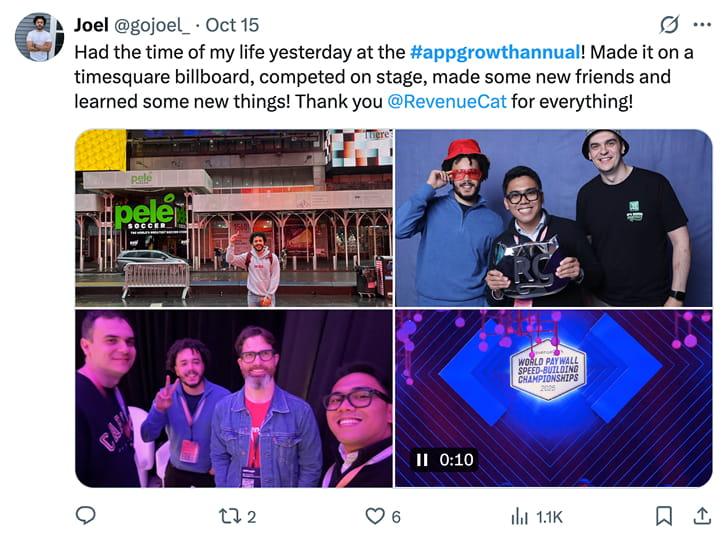Image resolution: width=726 pixels, height=540 pixels.
Task: Bookmark this tweet
Action: 664,515
